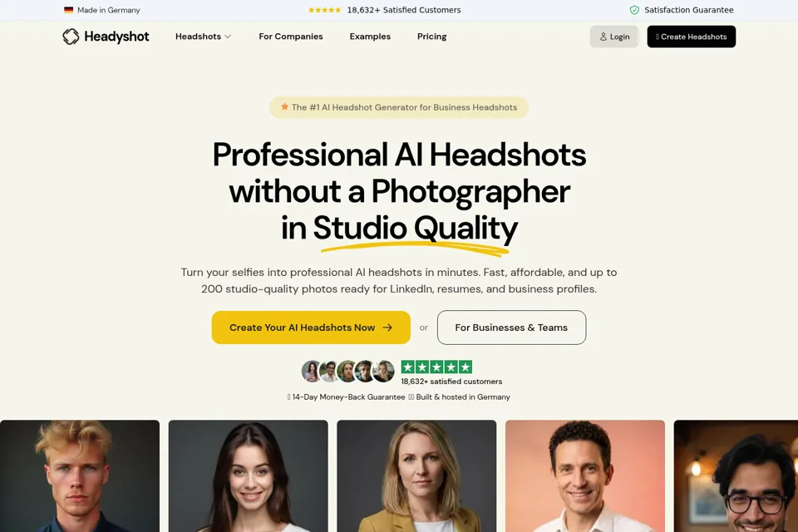Open the Examples page
Image resolution: width=798 pixels, height=532 pixels.
point(370,37)
